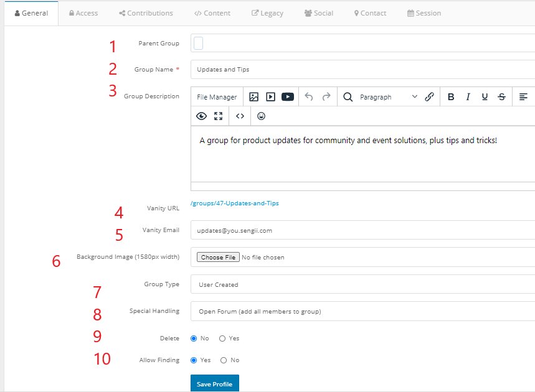
Task: Open the Contributions tab
Action: click(x=146, y=13)
